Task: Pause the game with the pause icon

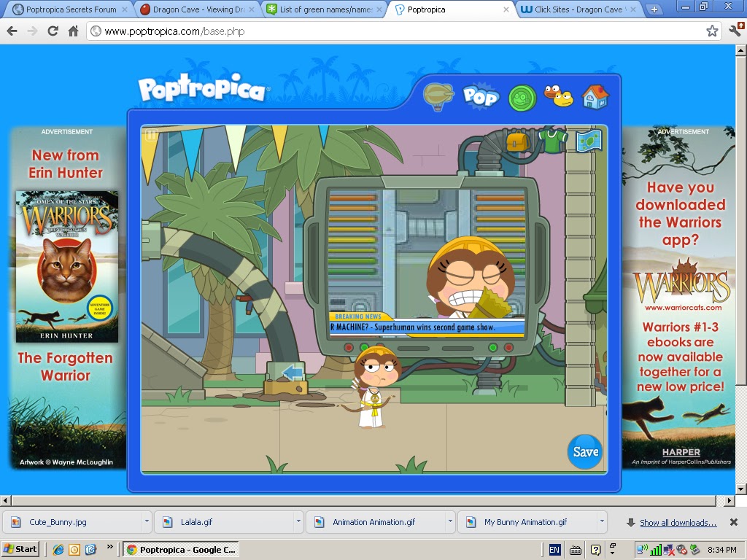Action: point(150,136)
